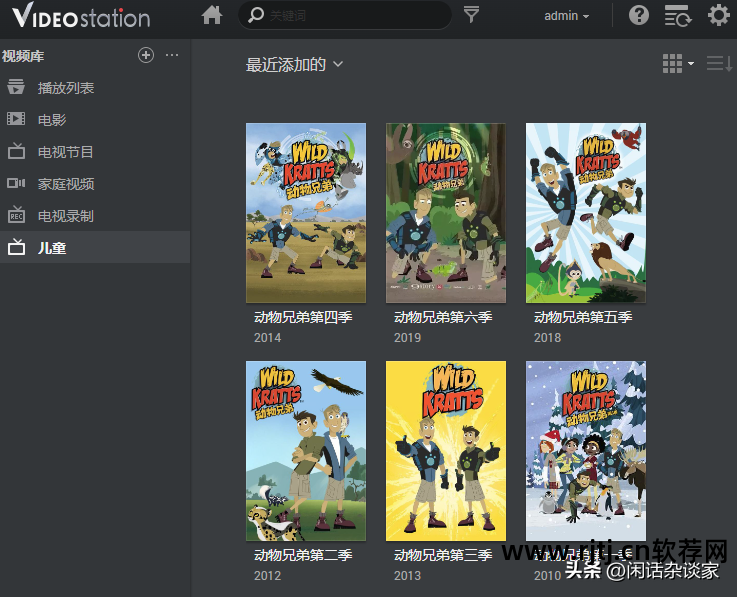Open the grid view mode dropdown
Image resolution: width=737 pixels, height=597 pixels.
click(678, 63)
